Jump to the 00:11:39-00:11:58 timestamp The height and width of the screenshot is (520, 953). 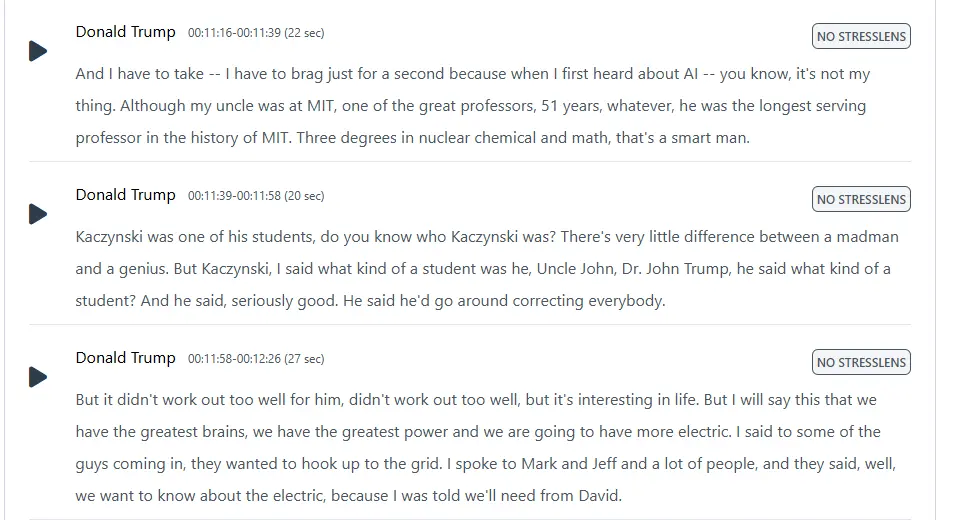pos(234,196)
